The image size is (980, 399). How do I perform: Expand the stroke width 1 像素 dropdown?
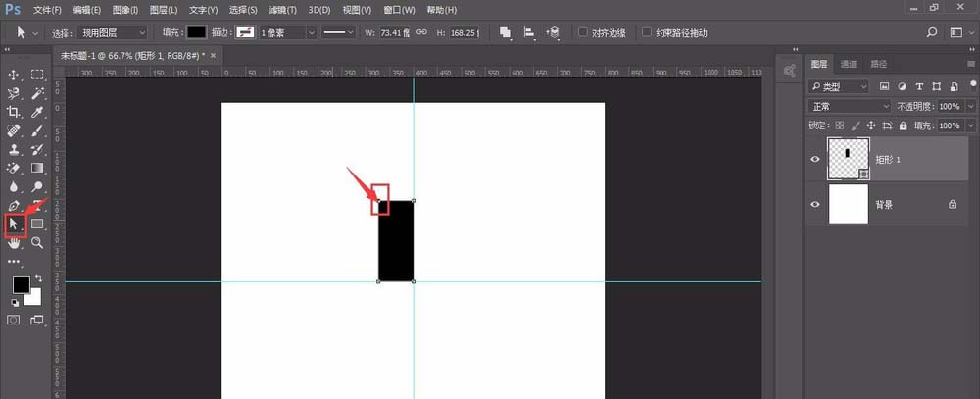pyautogui.click(x=288, y=32)
